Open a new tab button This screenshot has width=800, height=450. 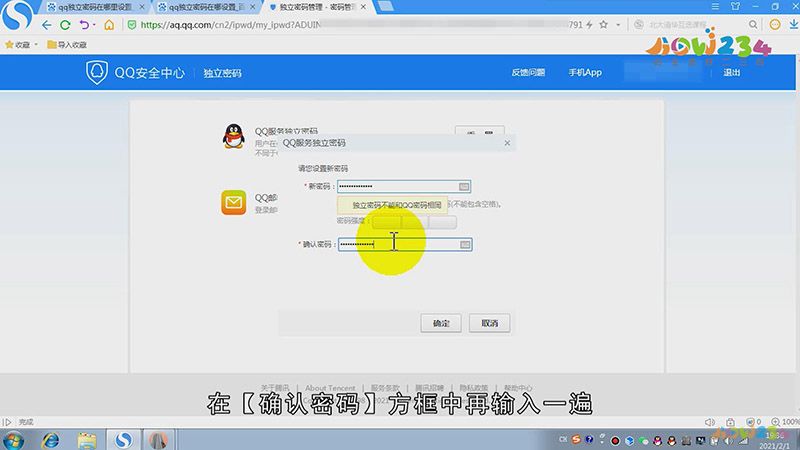pyautogui.click(x=385, y=6)
